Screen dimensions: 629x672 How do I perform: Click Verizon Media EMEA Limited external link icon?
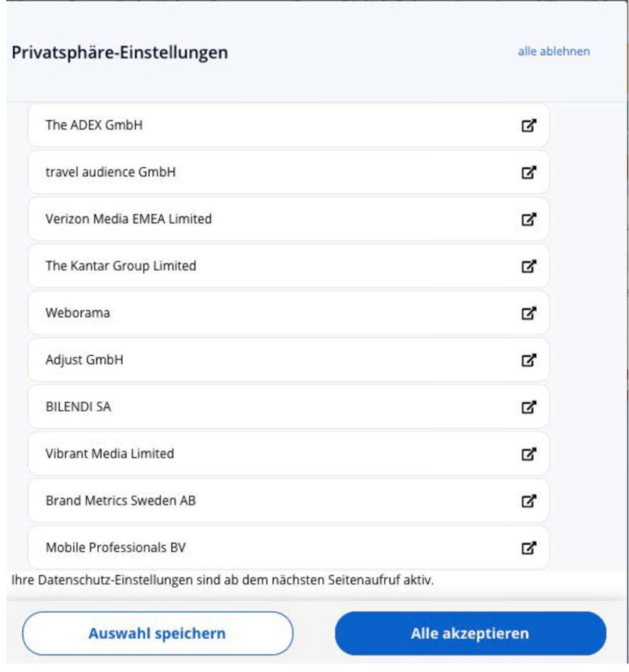point(528,219)
